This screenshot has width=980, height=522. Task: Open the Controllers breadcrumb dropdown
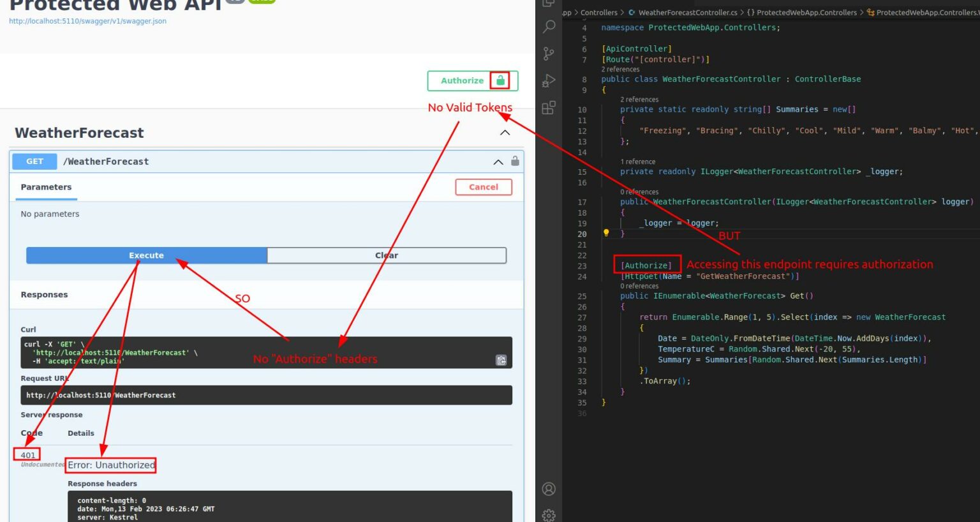tap(598, 12)
